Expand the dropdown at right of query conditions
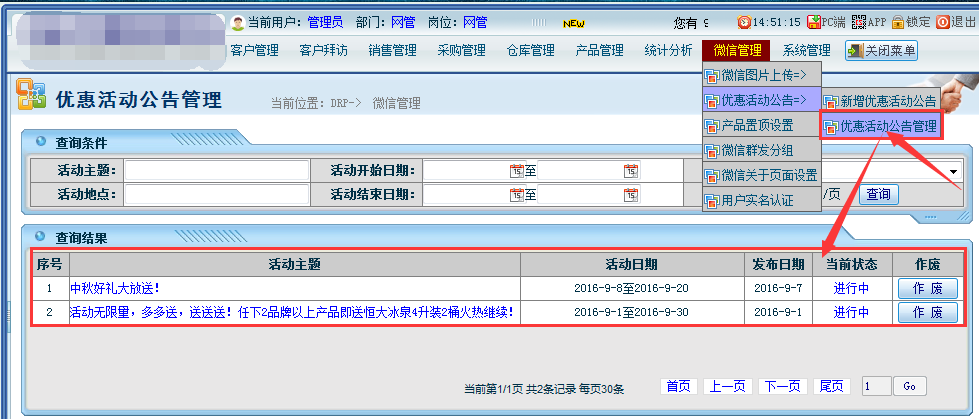Screen dimensions: 979x419 coord(955,171)
